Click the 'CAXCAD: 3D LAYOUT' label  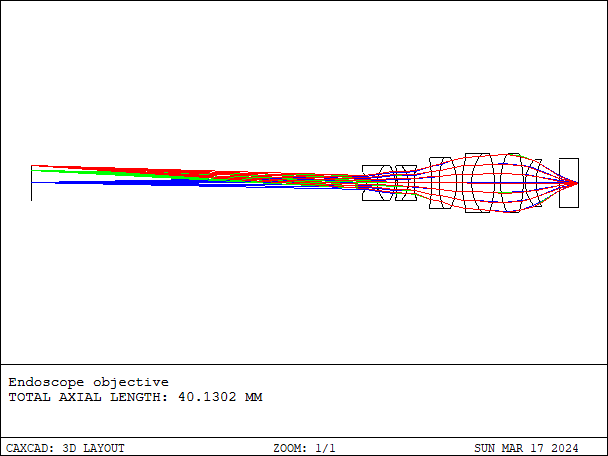65,448
